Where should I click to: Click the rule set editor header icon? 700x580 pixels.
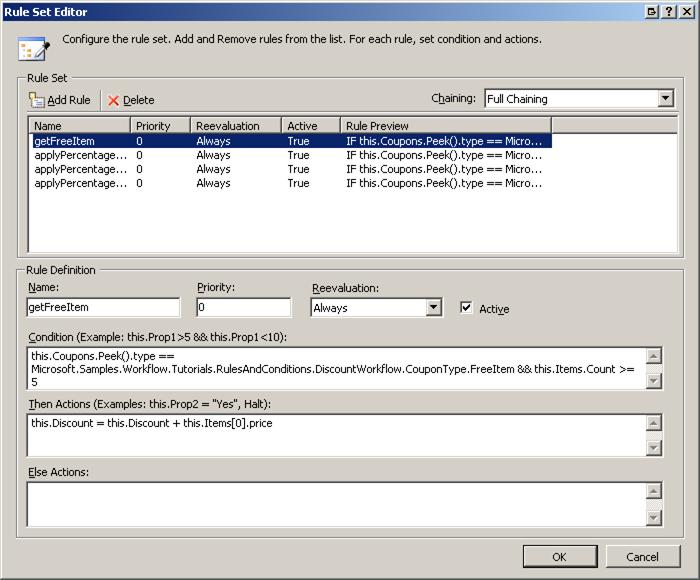[x=33, y=48]
